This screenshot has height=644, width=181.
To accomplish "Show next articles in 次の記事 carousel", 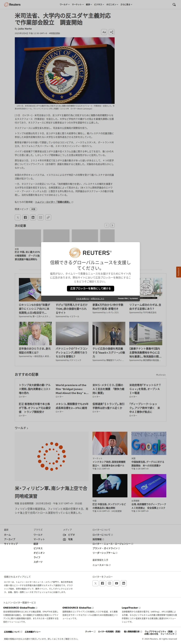I will tap(112, 225).
